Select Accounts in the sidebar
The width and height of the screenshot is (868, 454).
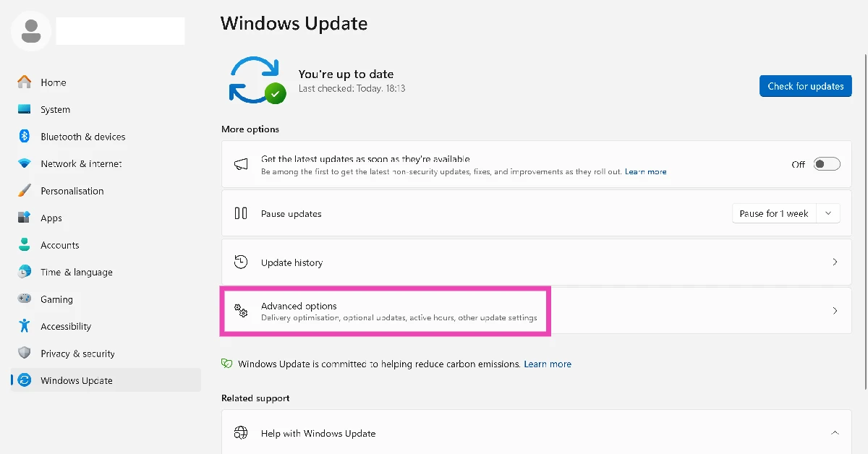[60, 245]
